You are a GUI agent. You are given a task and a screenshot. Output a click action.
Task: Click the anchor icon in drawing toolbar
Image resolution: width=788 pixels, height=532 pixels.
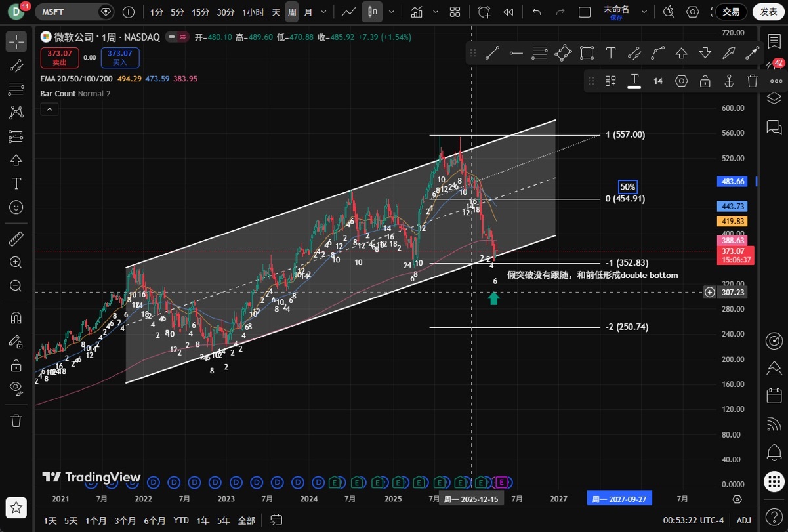pyautogui.click(x=728, y=81)
